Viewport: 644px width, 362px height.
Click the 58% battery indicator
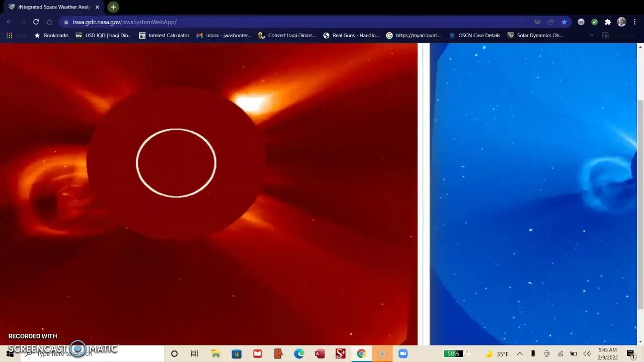click(453, 354)
